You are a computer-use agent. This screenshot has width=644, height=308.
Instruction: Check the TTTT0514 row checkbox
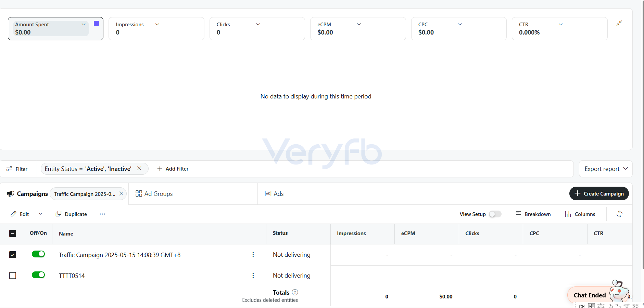pyautogui.click(x=13, y=276)
